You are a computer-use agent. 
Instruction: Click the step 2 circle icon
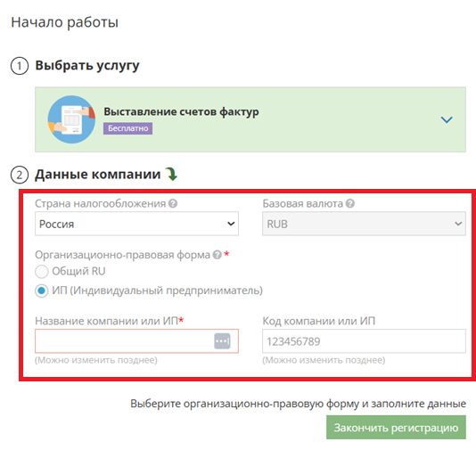[x=20, y=175]
